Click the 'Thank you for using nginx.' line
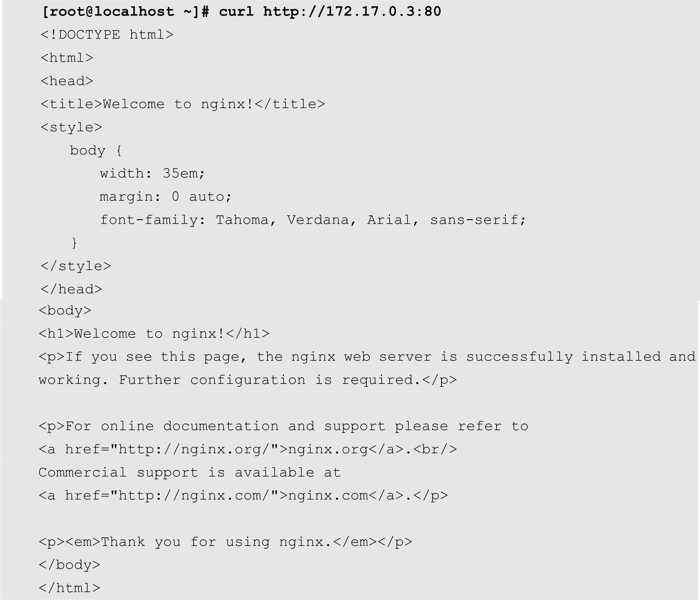Screen dimensions: 700x600 point(226,542)
